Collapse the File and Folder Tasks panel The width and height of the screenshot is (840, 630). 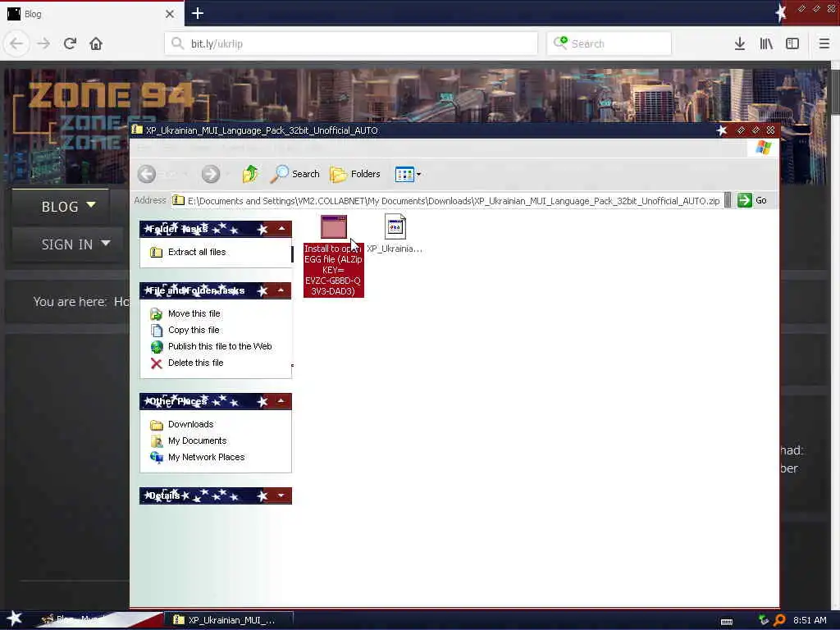281,290
